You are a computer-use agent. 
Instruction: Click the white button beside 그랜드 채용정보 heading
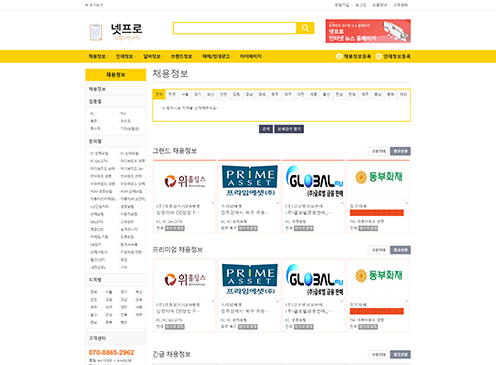(x=378, y=151)
